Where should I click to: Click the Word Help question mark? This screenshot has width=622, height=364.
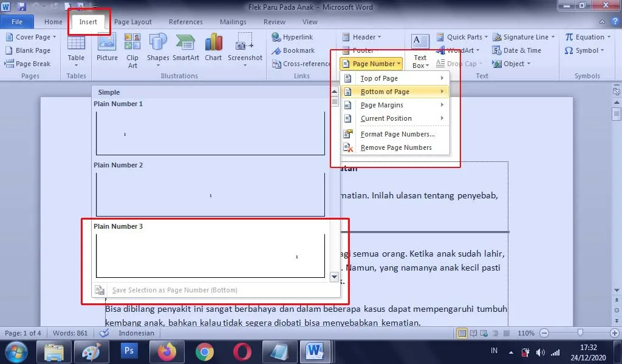tap(615, 22)
